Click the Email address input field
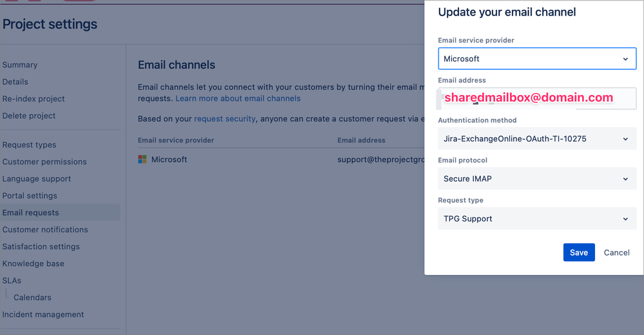 537,98
